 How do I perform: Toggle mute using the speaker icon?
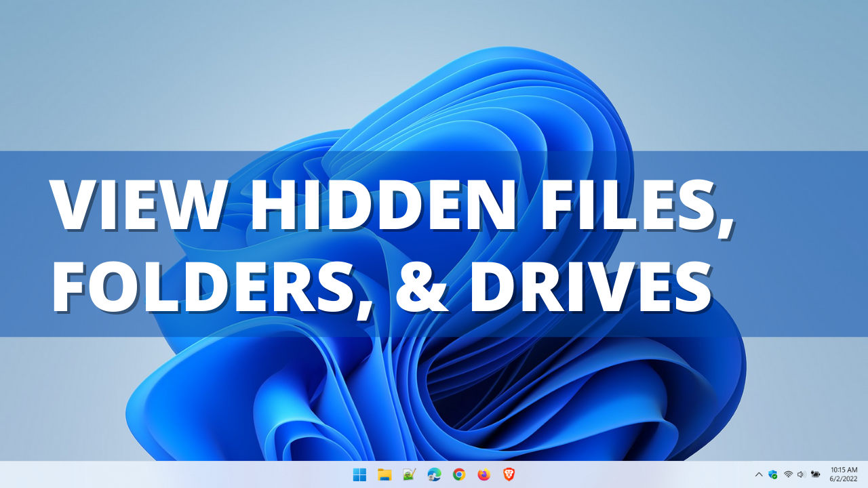tap(802, 474)
